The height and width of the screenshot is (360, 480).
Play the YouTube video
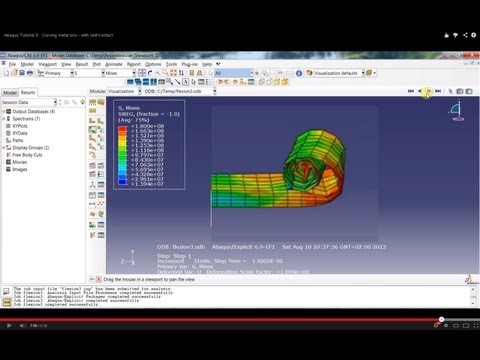[9, 326]
